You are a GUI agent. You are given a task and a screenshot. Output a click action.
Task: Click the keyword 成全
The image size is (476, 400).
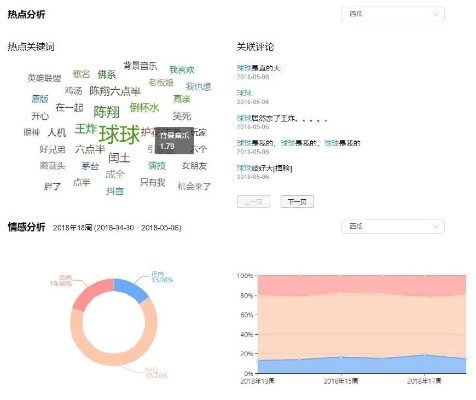115,174
